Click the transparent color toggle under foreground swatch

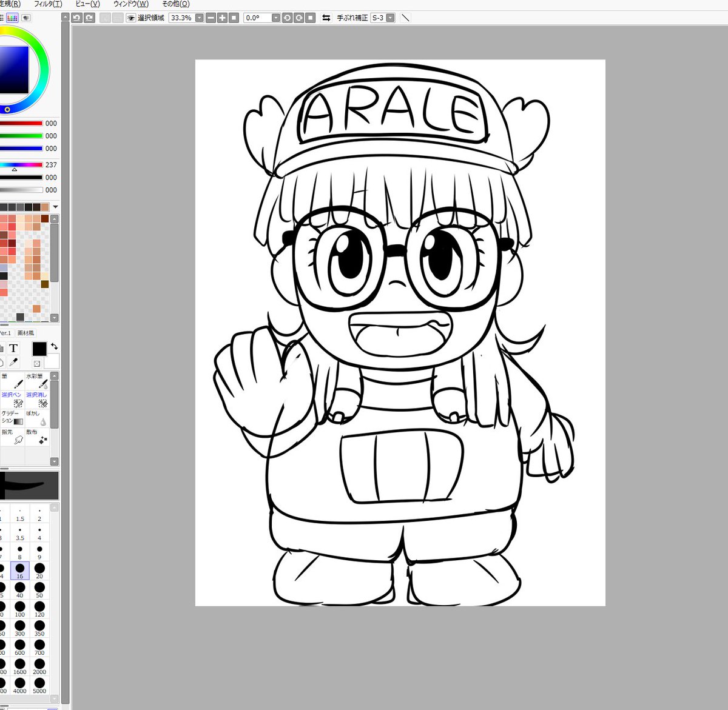(37, 363)
